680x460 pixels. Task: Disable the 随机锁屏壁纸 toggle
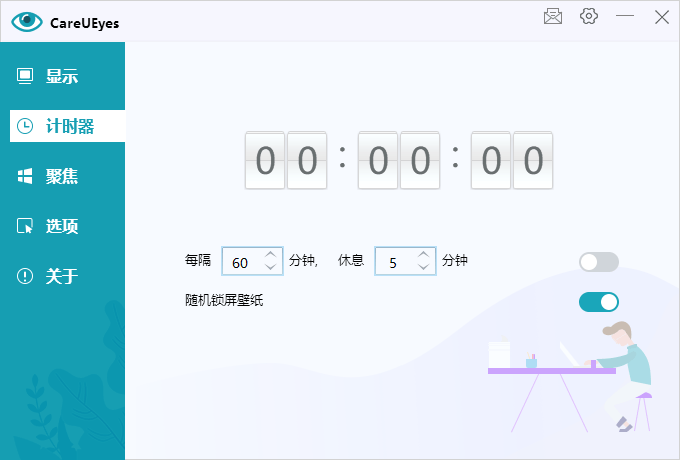click(x=599, y=302)
